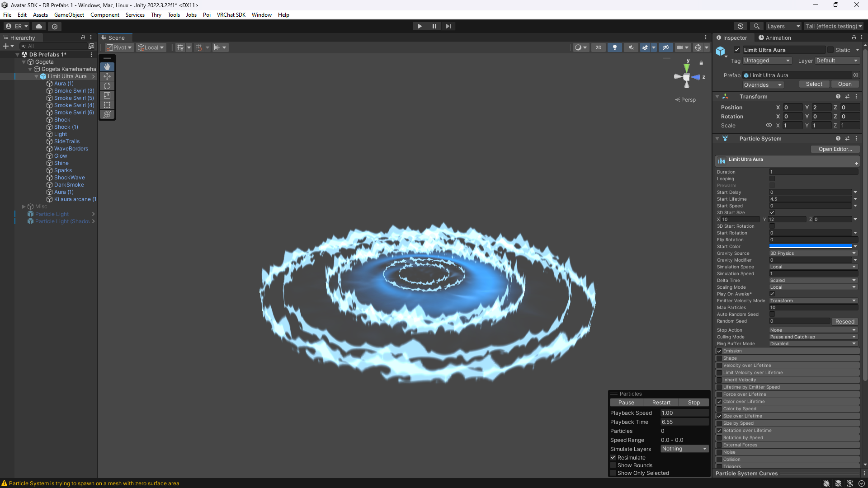Select the Scale tool

coord(107,95)
